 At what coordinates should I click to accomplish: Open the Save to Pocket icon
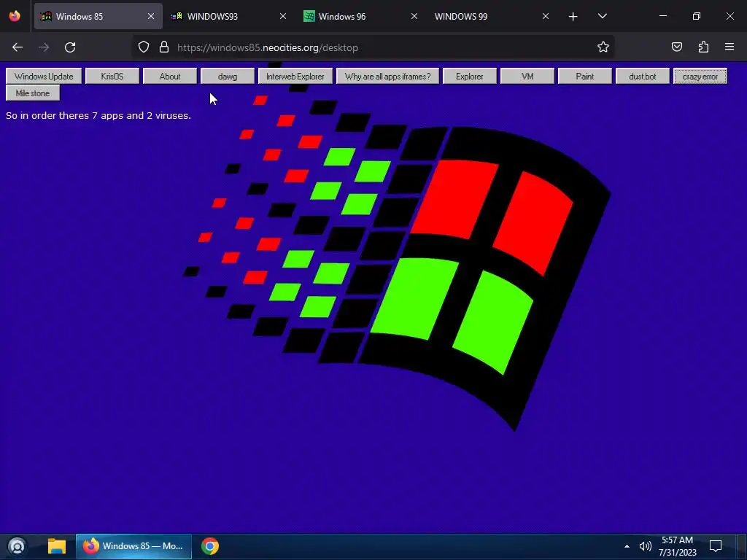[x=676, y=47]
